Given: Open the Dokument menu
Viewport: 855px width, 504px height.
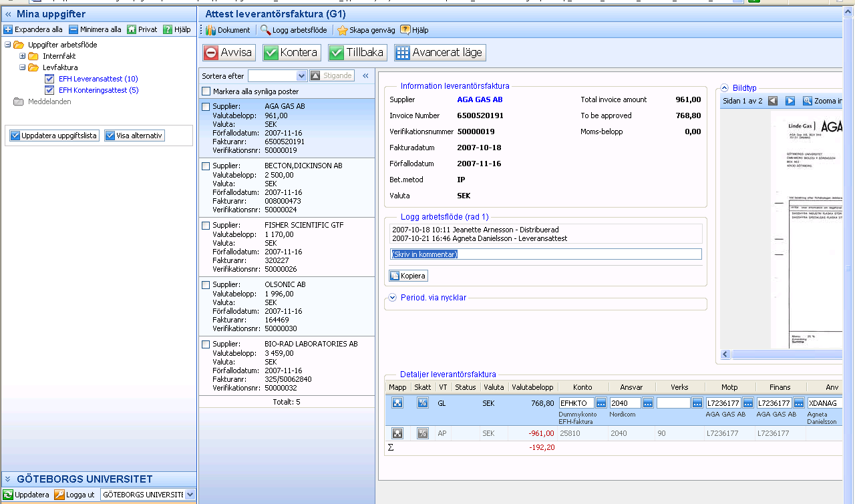Looking at the screenshot, I should pos(228,30).
